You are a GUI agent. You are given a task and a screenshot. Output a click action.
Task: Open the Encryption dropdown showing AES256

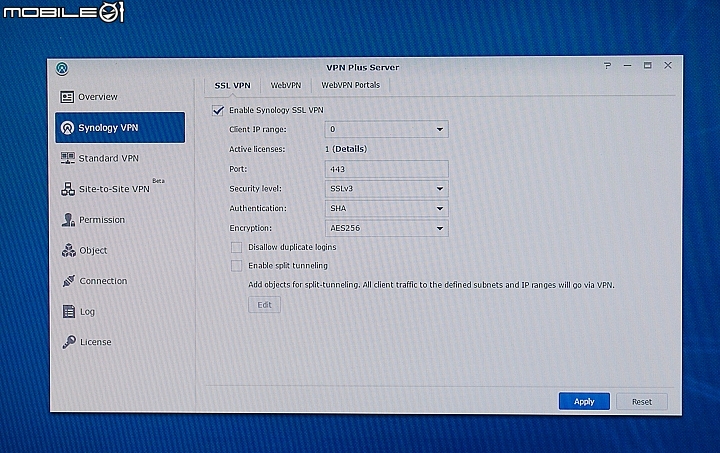point(386,228)
